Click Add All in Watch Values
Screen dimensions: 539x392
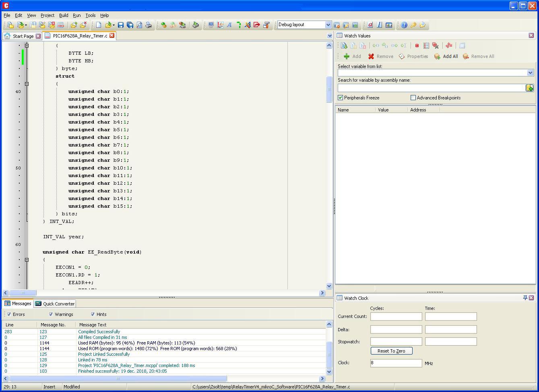point(446,56)
